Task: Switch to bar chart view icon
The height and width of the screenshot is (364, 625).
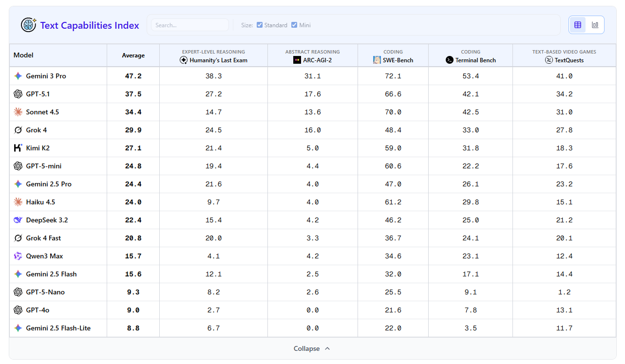Action: 595,25
